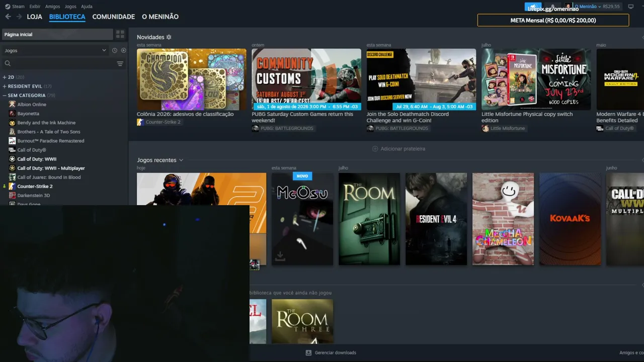This screenshot has width=644, height=362.
Task: Switch to Big Picture mode monitor icon
Action: click(631, 7)
